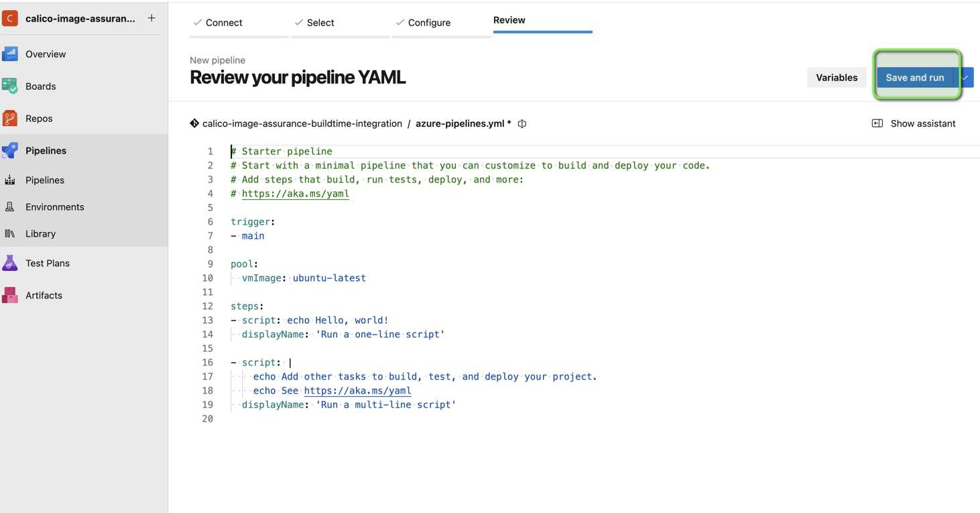Click the Repos icon
The image size is (980, 513).
pyautogui.click(x=10, y=118)
